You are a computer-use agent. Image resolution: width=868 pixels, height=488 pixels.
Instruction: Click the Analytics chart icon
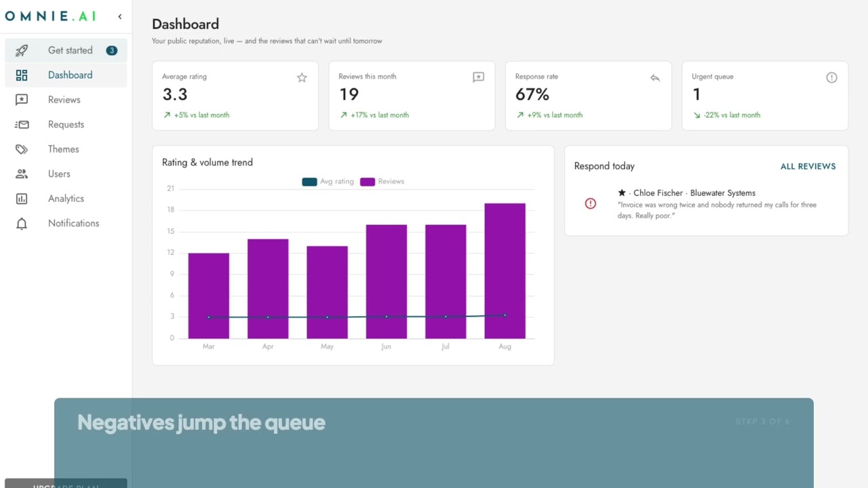click(22, 199)
